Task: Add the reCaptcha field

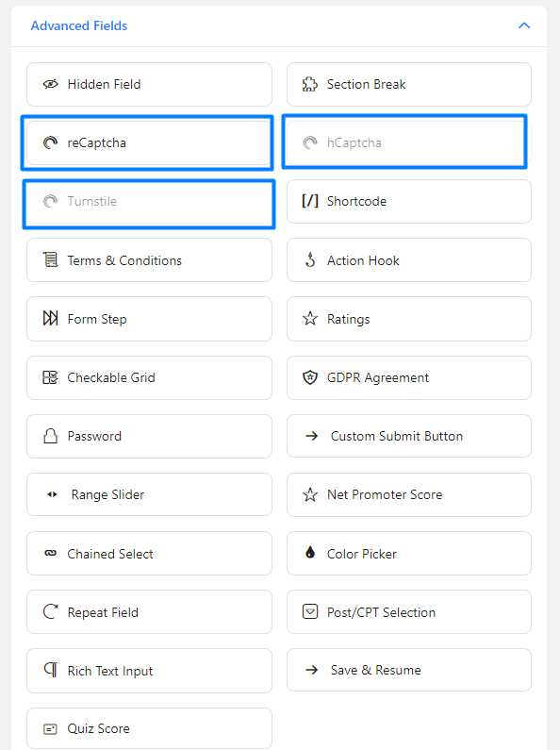Action: tap(149, 142)
